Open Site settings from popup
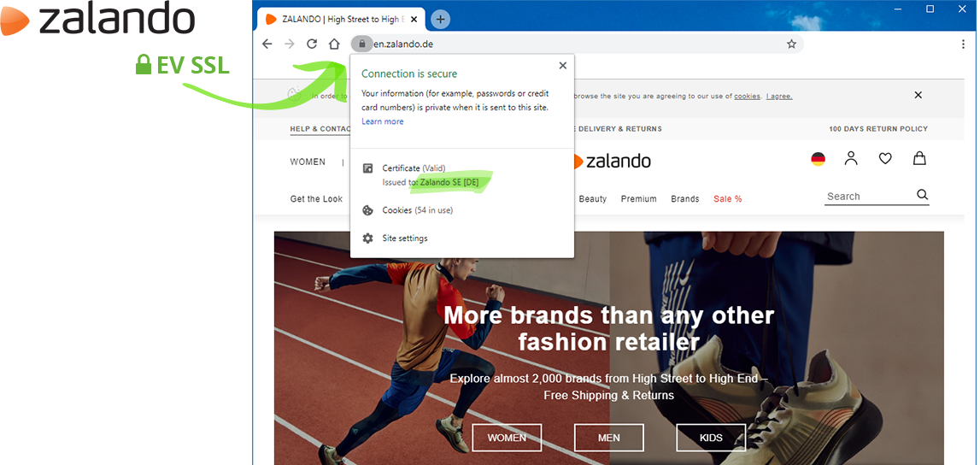 404,238
